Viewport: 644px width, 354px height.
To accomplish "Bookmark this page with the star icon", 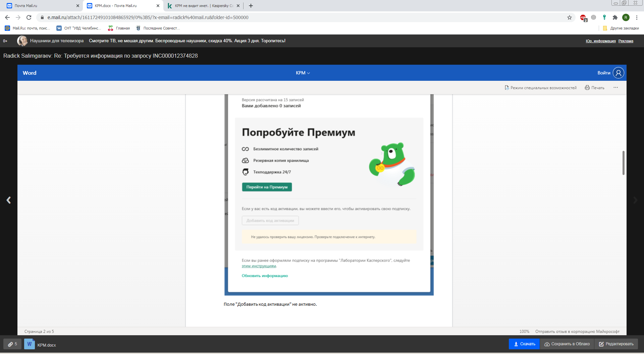I will click(x=570, y=17).
